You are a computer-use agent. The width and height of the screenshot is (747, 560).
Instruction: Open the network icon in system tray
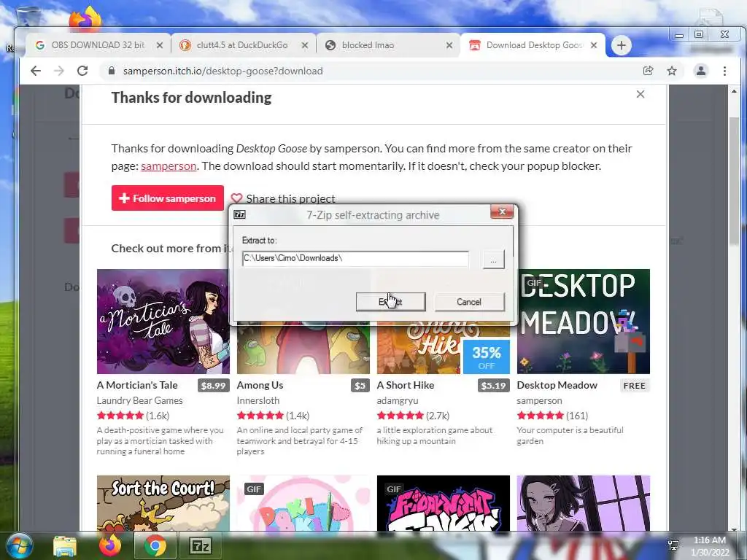673,545
